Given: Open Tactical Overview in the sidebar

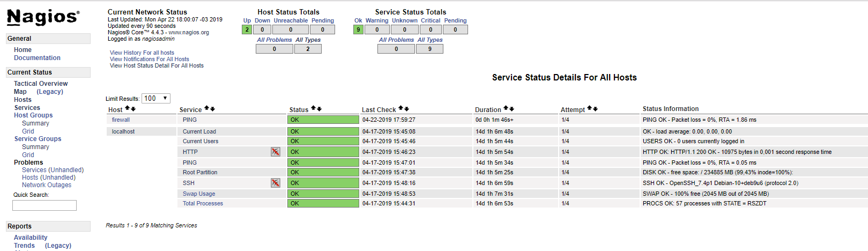Looking at the screenshot, I should pos(41,84).
